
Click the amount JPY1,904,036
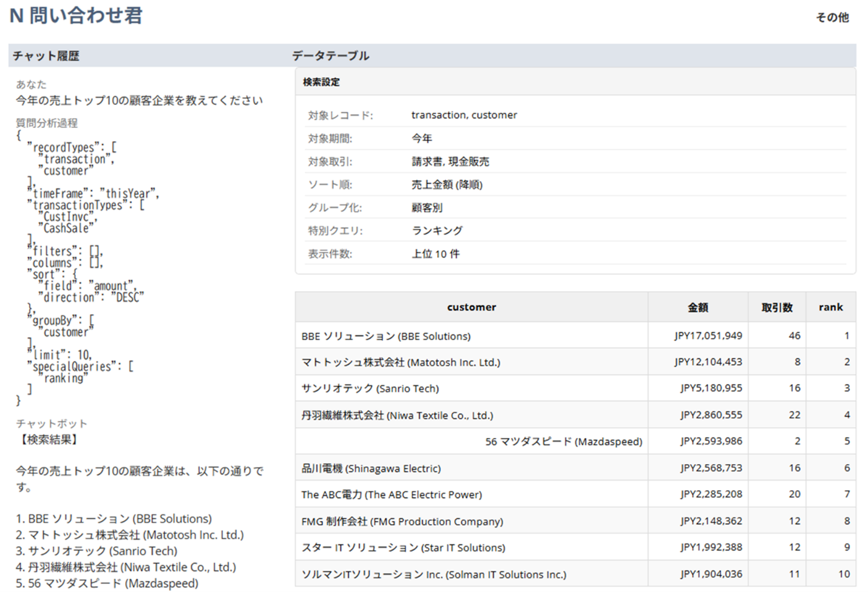click(x=711, y=574)
